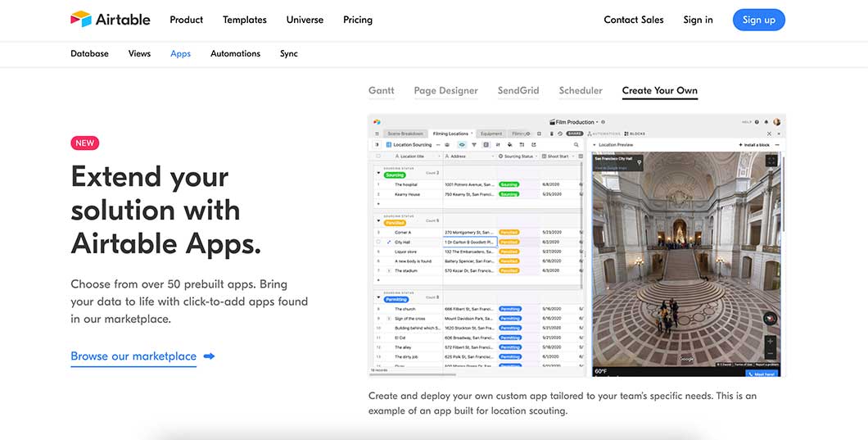The image size is (868, 440).
Task: Open Shoot Start column dropdown
Action: point(573,156)
